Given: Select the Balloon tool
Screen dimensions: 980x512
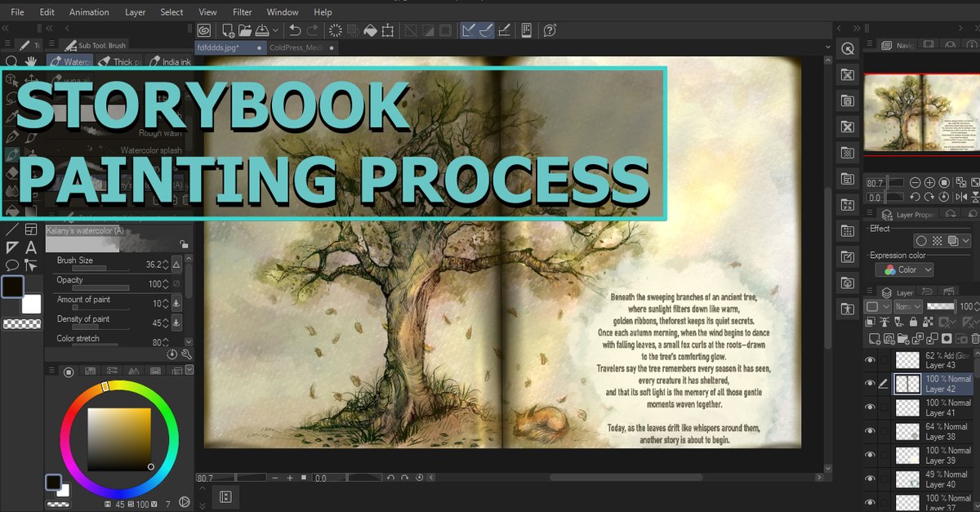Looking at the screenshot, I should 11,265.
